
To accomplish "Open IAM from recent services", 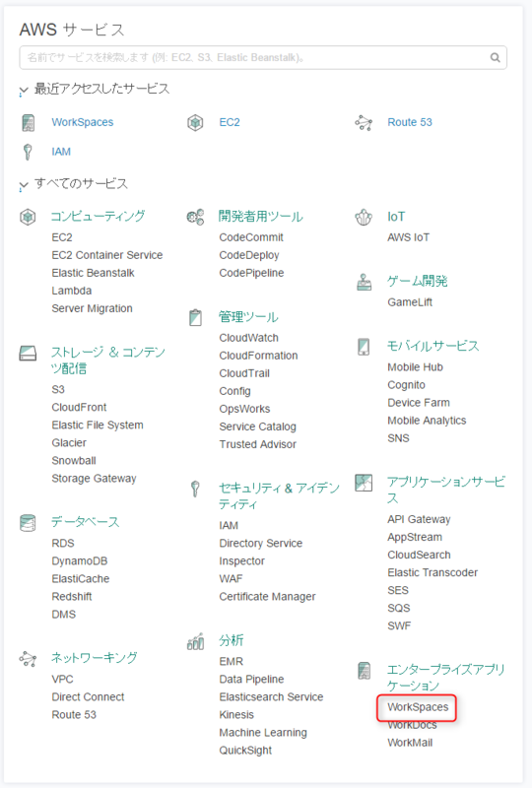I will [x=61, y=152].
